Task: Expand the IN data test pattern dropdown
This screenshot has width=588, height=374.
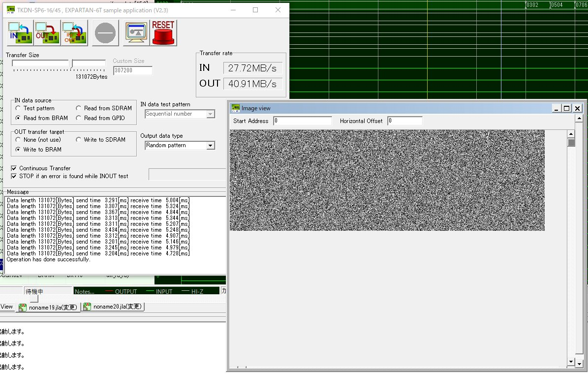Action: tap(211, 114)
